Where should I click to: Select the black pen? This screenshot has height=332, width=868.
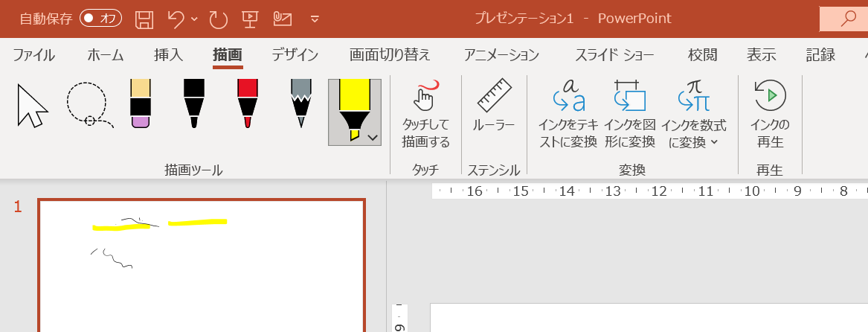coord(193,103)
